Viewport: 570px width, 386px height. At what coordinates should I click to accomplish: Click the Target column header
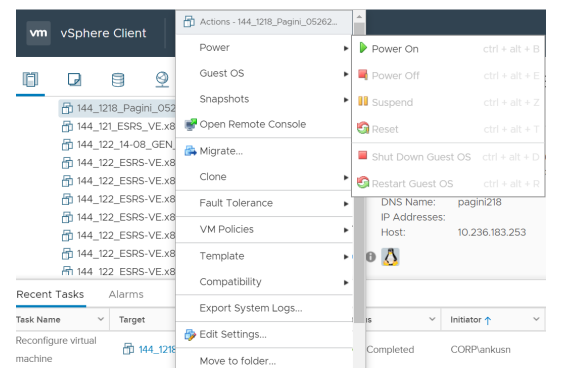(x=132, y=320)
